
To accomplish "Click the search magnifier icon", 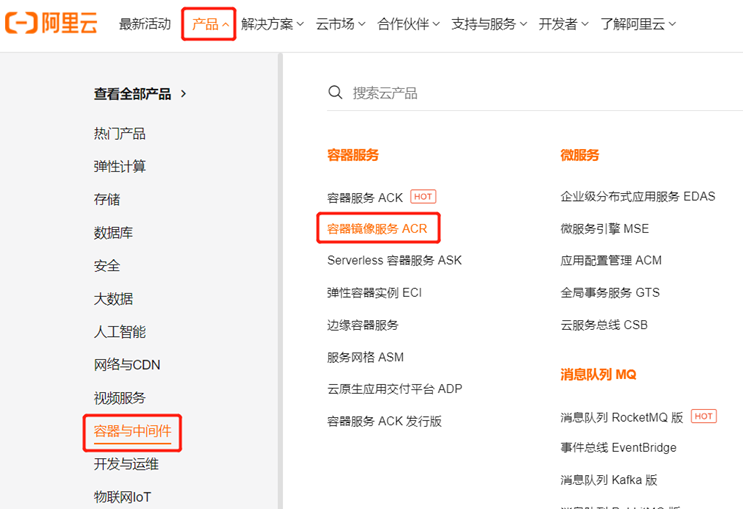I will (335, 92).
